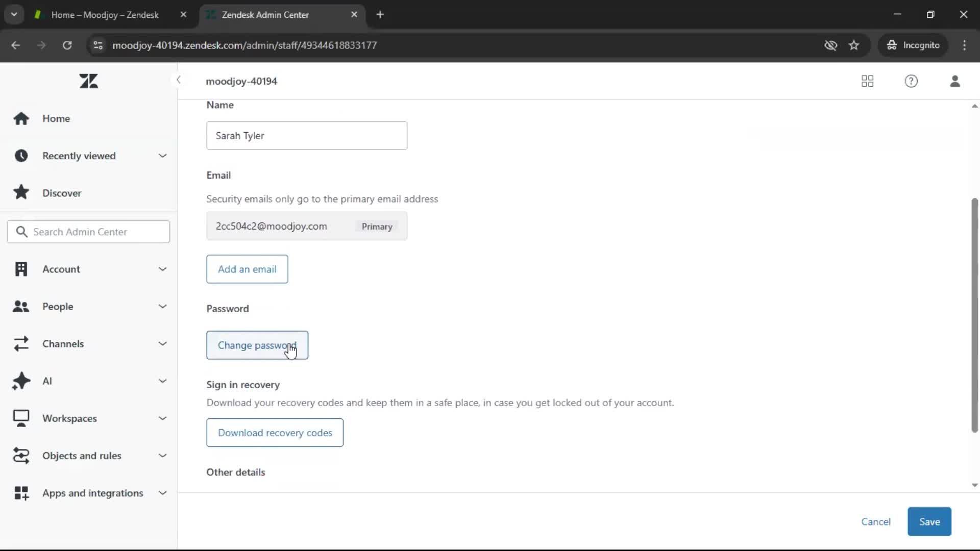Click the site information icon
This screenshot has height=551, width=980.
98,45
